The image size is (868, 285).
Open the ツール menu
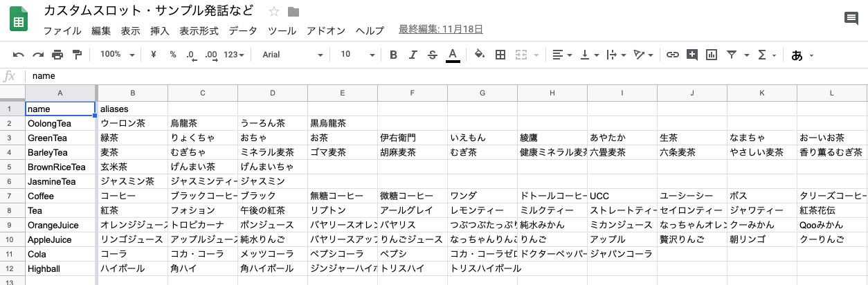click(x=282, y=30)
